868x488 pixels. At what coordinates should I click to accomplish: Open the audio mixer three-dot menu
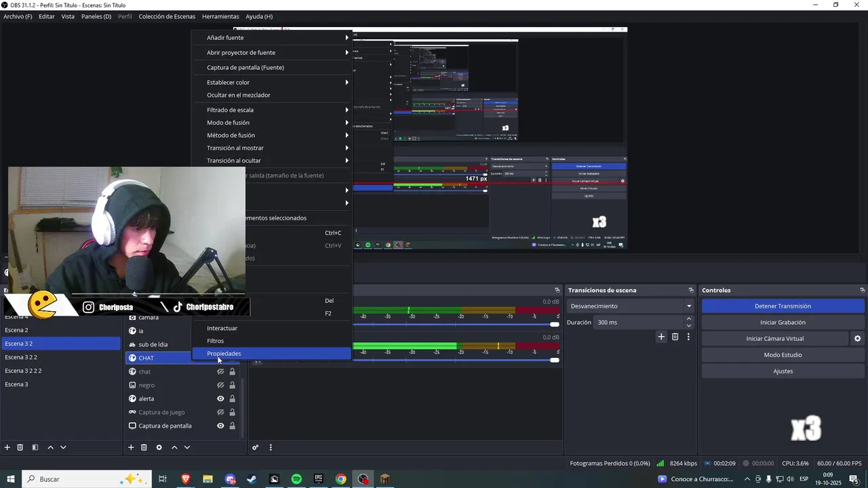click(x=271, y=447)
